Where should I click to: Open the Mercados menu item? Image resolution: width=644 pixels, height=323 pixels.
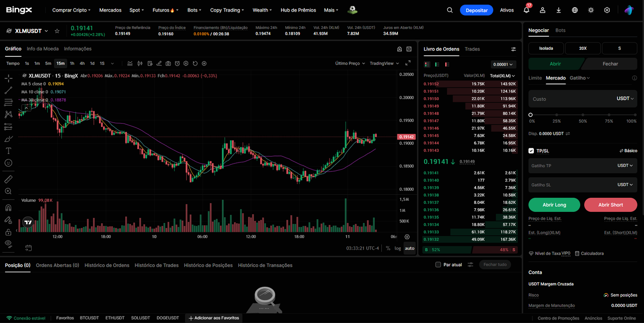point(110,10)
